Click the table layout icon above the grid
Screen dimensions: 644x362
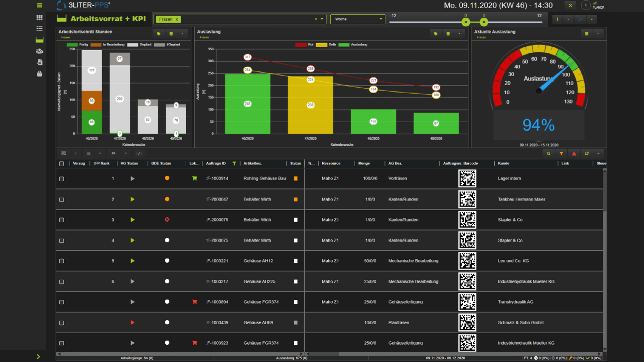click(x=63, y=153)
